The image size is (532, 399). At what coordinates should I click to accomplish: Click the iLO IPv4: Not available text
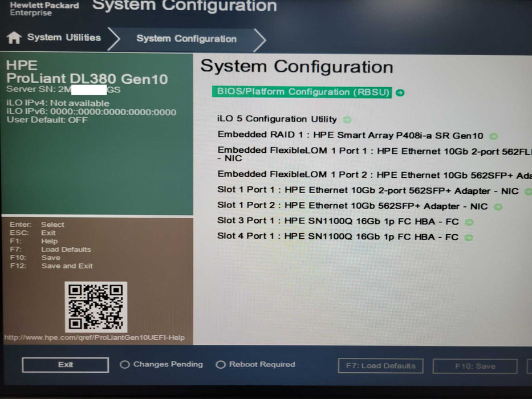tap(58, 103)
